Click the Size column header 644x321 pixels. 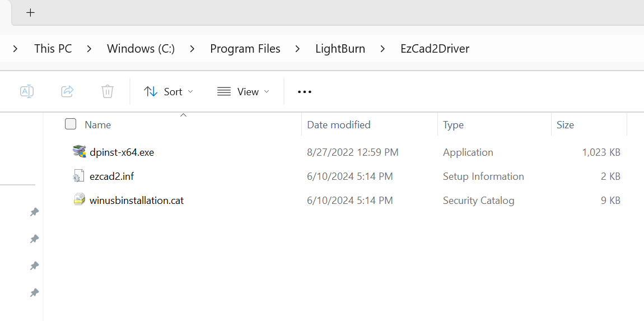(565, 124)
